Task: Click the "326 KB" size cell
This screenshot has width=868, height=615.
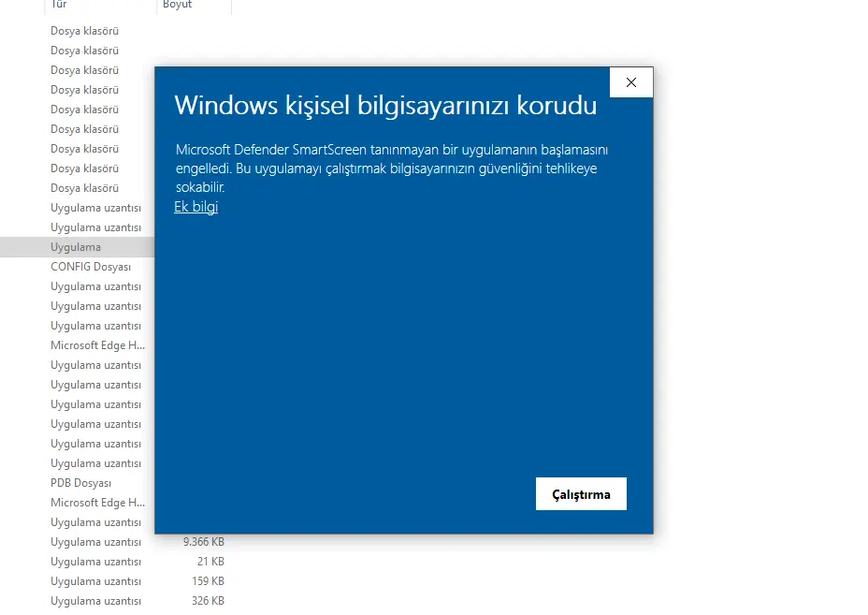Action: 209,601
